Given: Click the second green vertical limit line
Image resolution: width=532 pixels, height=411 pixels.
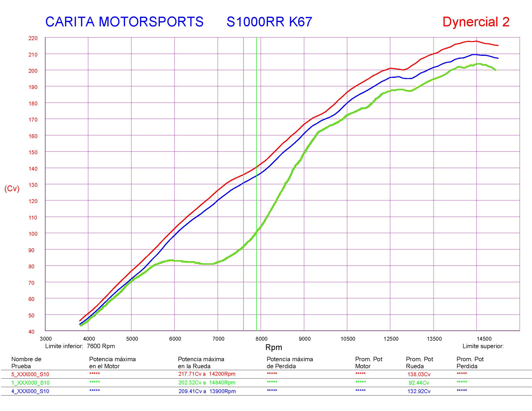Looking at the screenshot, I should (257, 184).
